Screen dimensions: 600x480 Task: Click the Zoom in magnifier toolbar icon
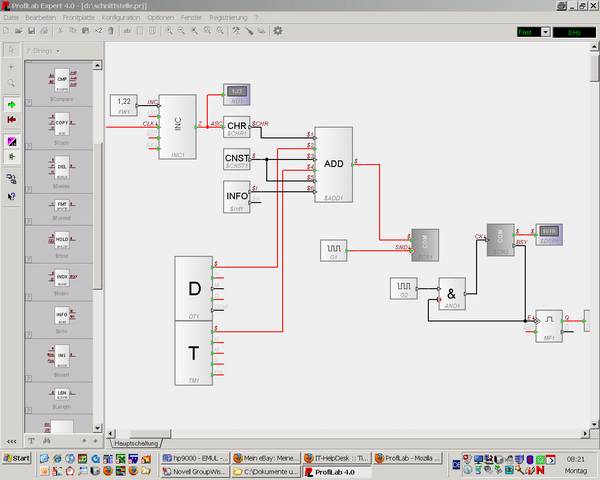tap(169, 31)
